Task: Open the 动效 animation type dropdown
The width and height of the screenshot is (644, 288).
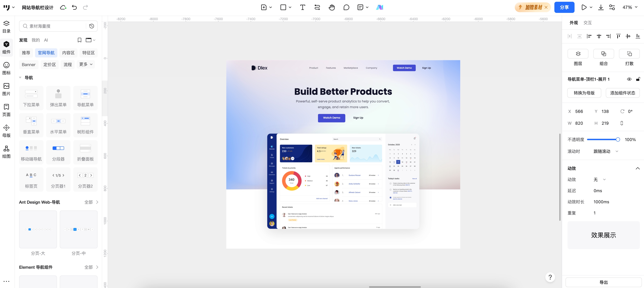Action: (600, 179)
